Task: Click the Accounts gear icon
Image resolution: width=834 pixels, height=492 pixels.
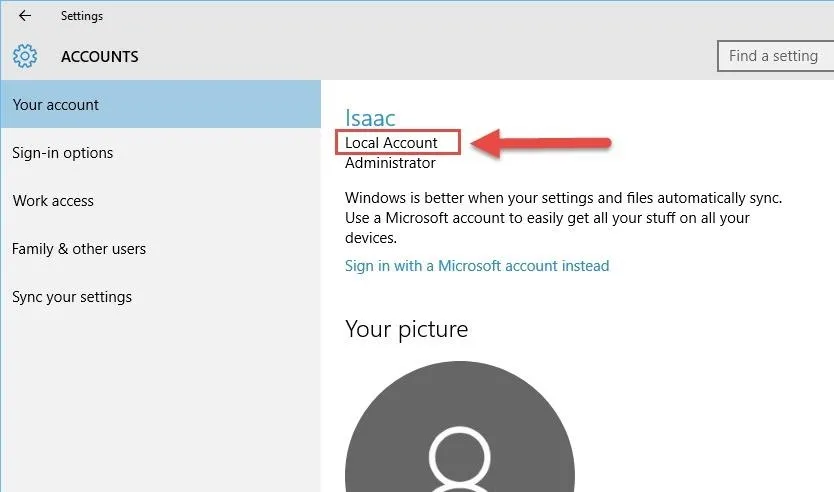Action: 25,56
